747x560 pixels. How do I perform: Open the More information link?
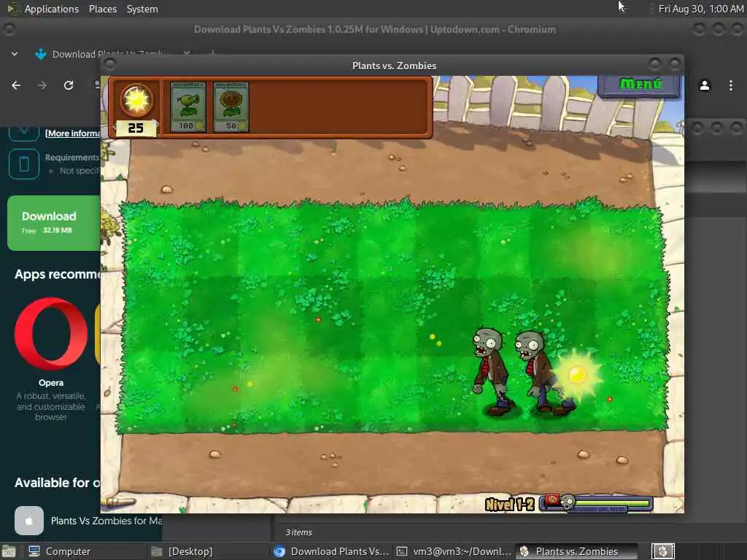click(x=73, y=133)
